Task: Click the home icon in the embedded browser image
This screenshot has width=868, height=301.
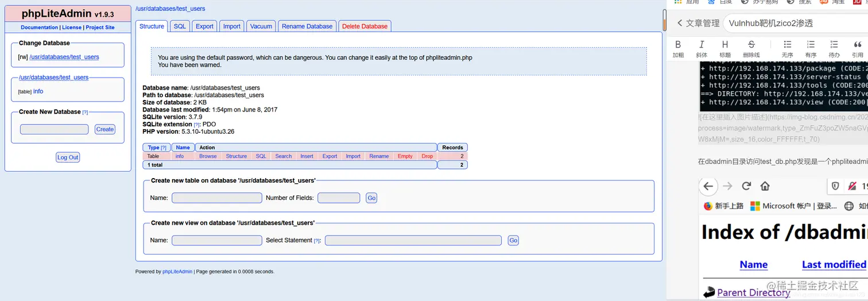Action: coord(765,186)
